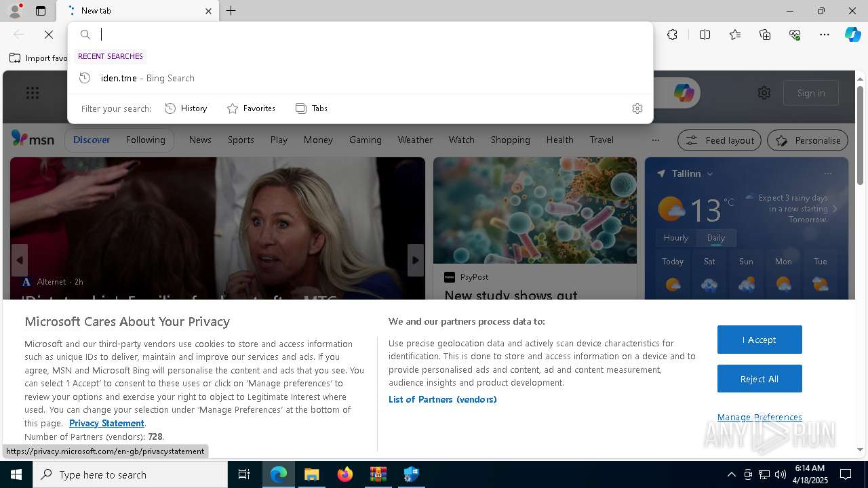Screen dimensions: 868x488
Task: Click the Sign in button
Action: pyautogui.click(x=811, y=93)
